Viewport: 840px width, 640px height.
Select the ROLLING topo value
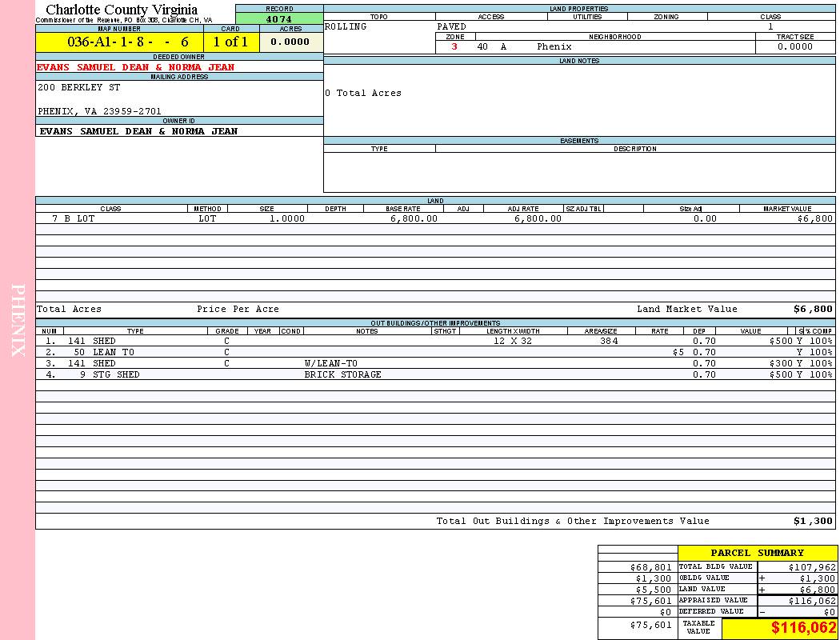[346, 27]
